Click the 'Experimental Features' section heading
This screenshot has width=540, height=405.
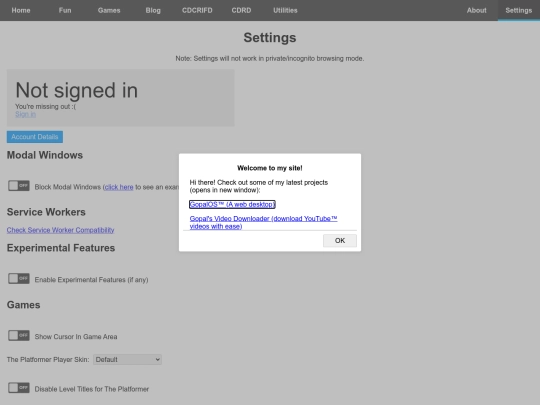61,248
